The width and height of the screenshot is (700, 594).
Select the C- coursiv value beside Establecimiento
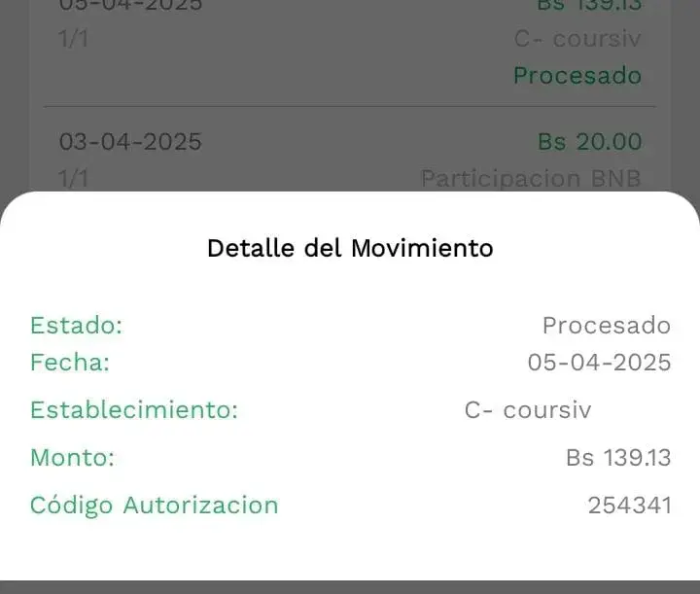[x=527, y=409]
